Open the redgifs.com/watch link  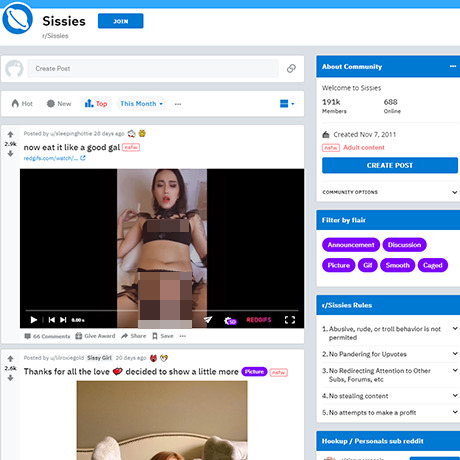tap(54, 158)
